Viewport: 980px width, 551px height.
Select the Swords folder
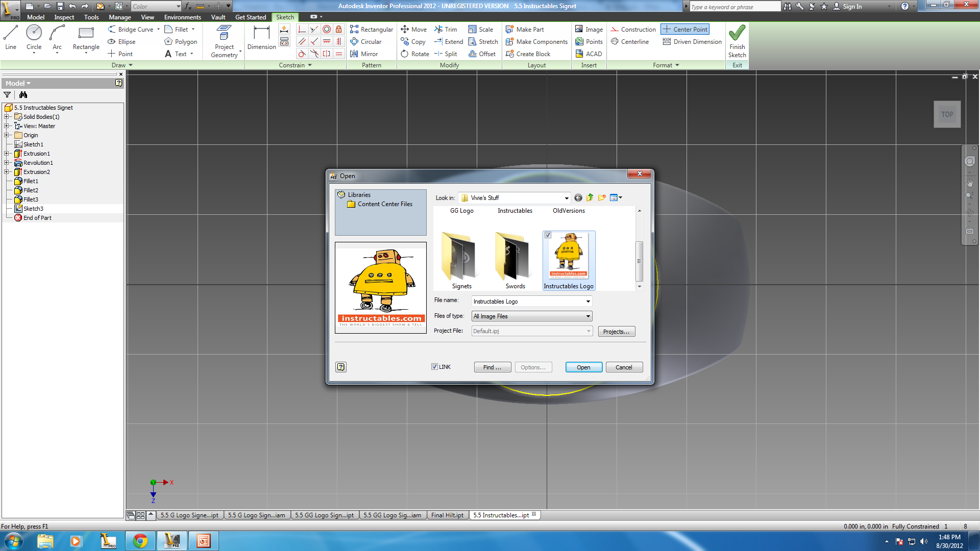(515, 260)
